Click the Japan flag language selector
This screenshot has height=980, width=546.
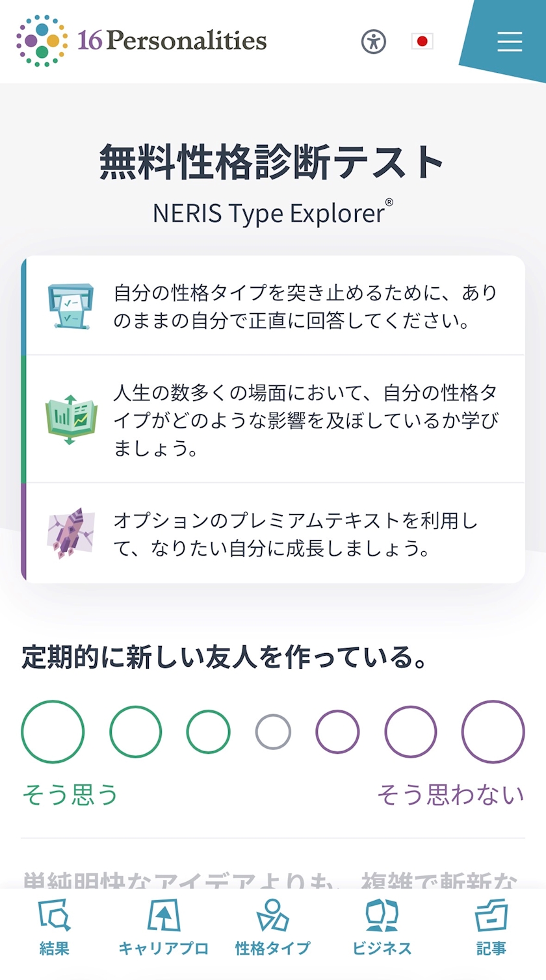[x=422, y=42]
